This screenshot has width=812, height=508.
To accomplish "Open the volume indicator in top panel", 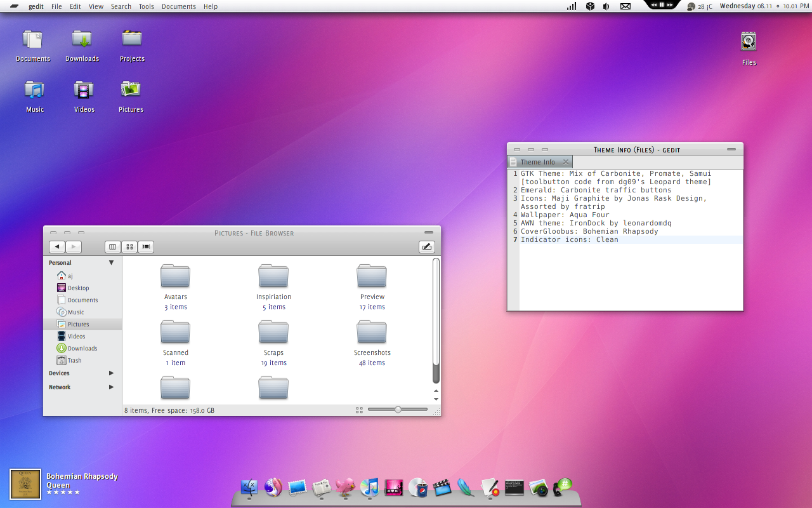I will click(x=606, y=6).
